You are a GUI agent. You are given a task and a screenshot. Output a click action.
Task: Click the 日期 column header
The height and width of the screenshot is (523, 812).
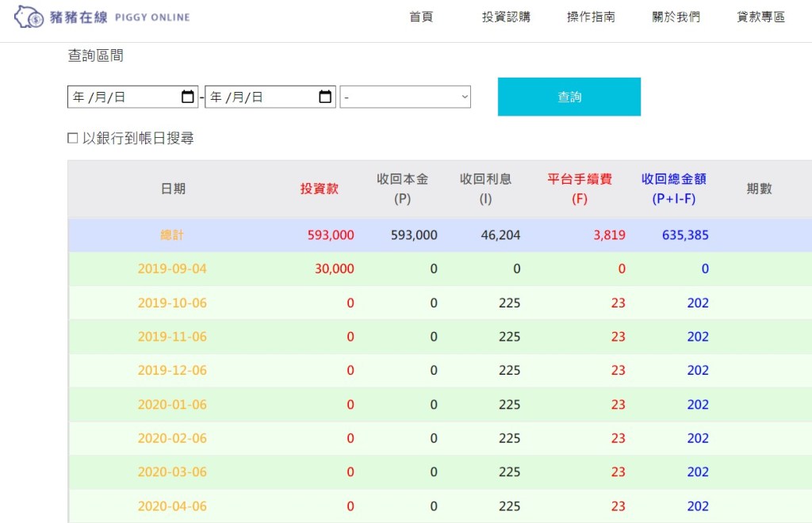coord(173,189)
